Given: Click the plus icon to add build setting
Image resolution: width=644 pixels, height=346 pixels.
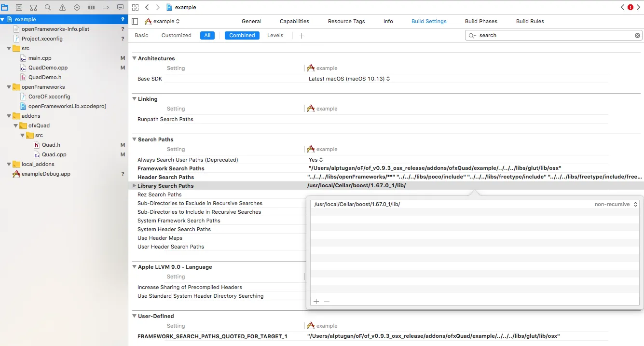Looking at the screenshot, I should tap(301, 36).
